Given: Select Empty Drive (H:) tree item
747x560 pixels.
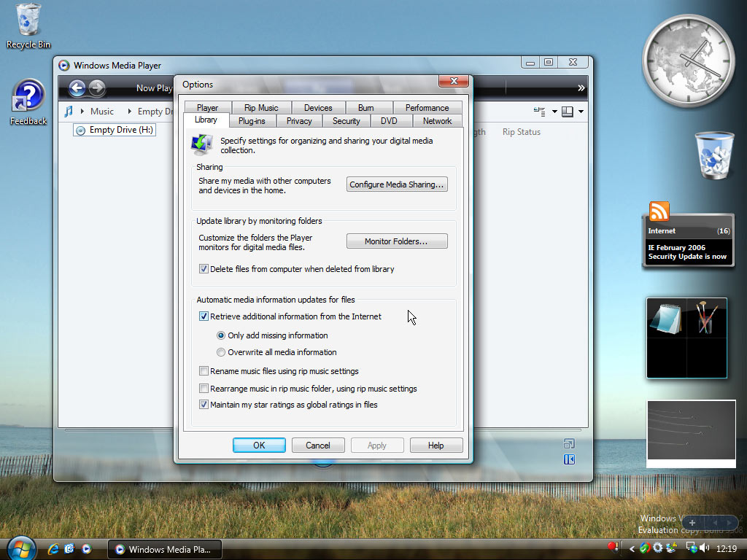Looking at the screenshot, I should (x=115, y=130).
